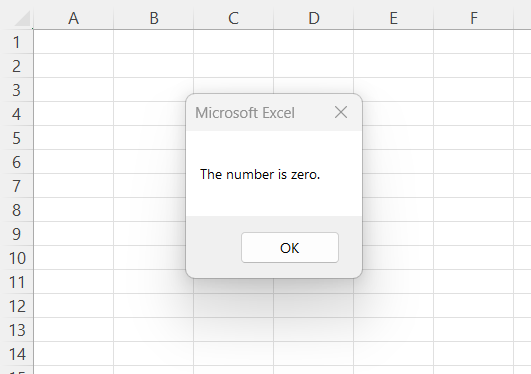Select column D header
The image size is (531, 374).
pos(314,18)
